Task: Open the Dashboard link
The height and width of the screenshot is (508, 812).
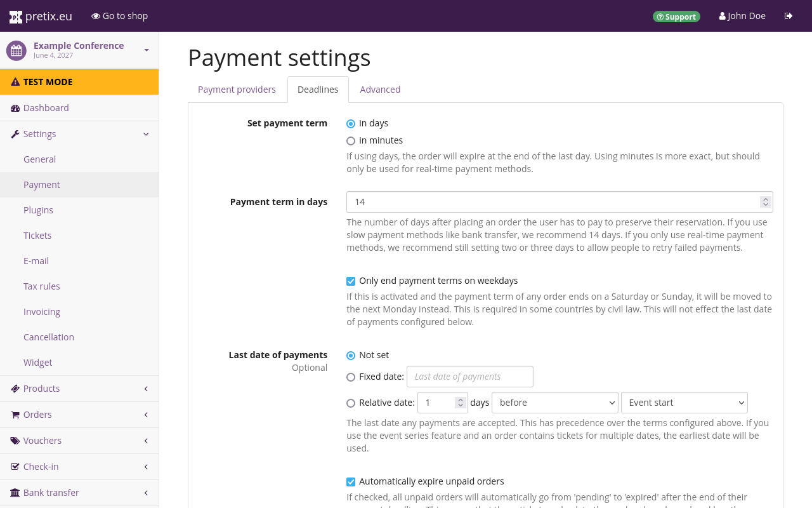Action: 79,108
